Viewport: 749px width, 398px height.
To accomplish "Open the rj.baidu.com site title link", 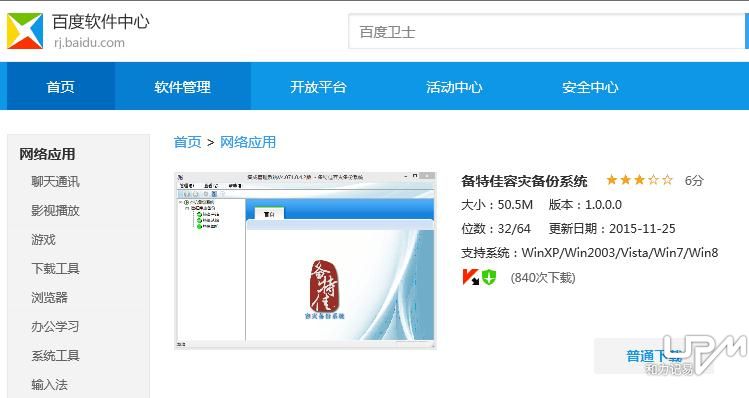I will [x=89, y=43].
